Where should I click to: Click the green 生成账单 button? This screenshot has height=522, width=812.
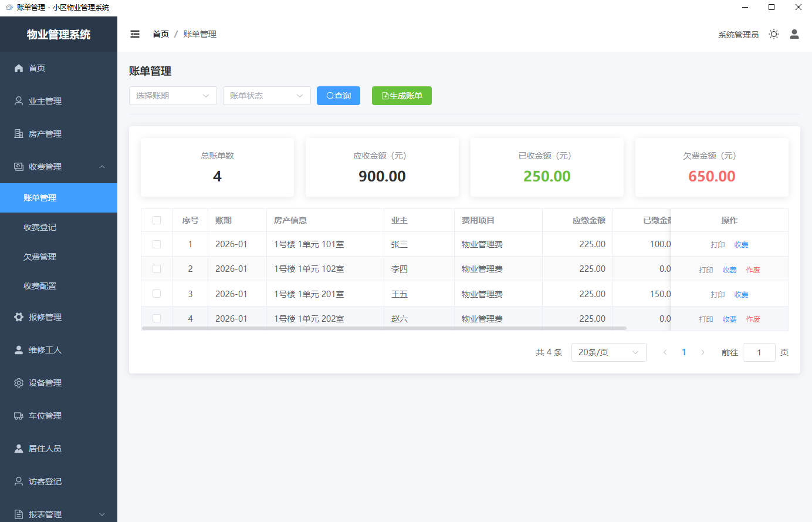click(401, 96)
